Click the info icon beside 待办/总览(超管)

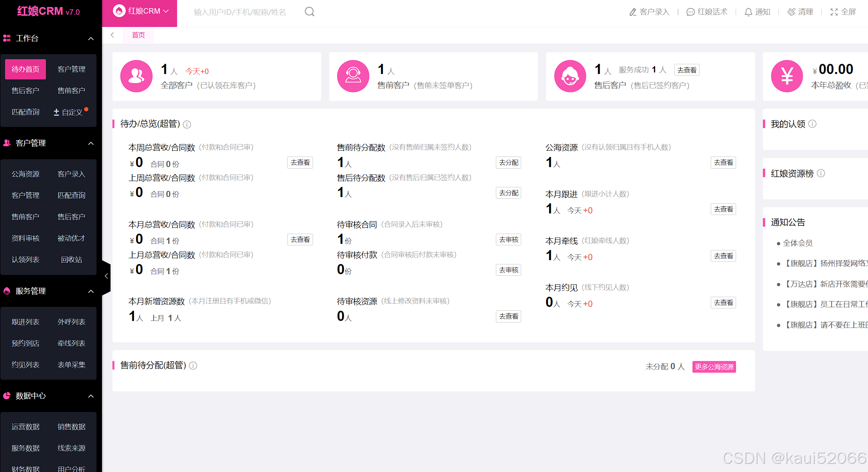[187, 125]
